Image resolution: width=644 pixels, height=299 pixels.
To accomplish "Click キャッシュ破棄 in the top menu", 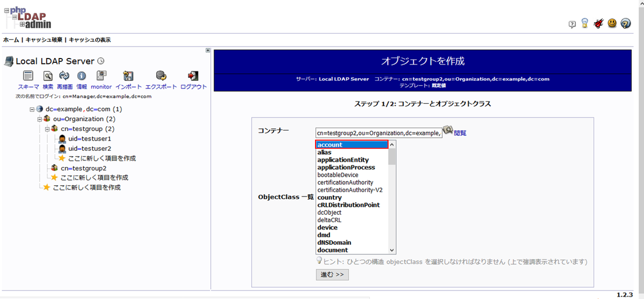I will (45, 40).
